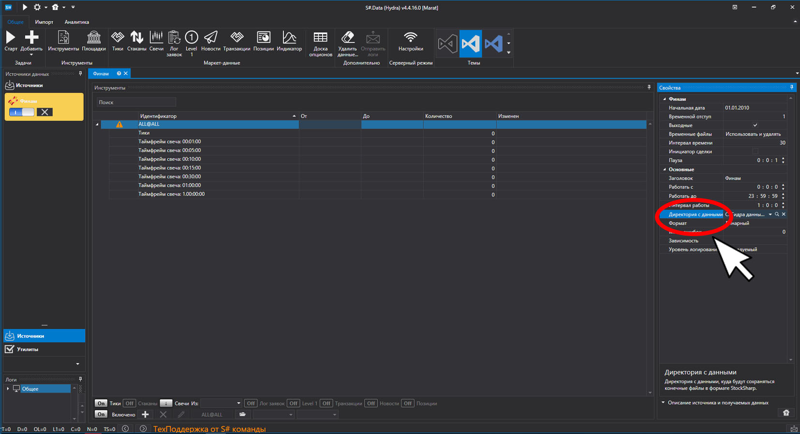The image size is (800, 434).
Task: Toggle the Выходные checkbox
Action: pos(755,126)
